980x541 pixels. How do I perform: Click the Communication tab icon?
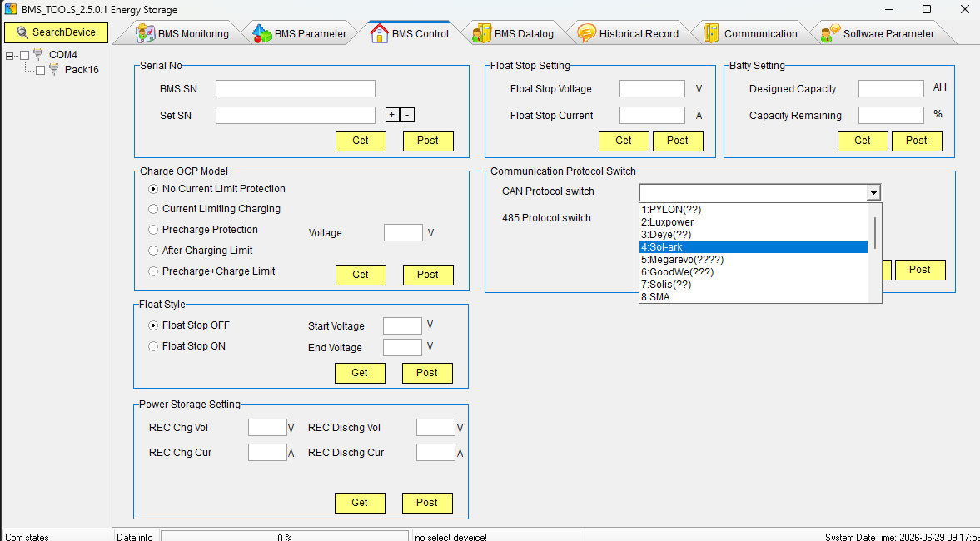[x=711, y=33]
